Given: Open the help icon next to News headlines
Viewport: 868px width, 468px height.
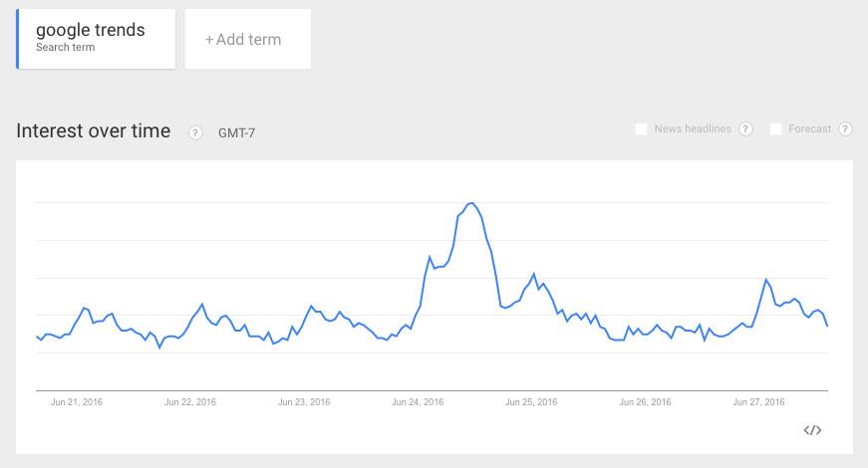Looking at the screenshot, I should 746,129.
